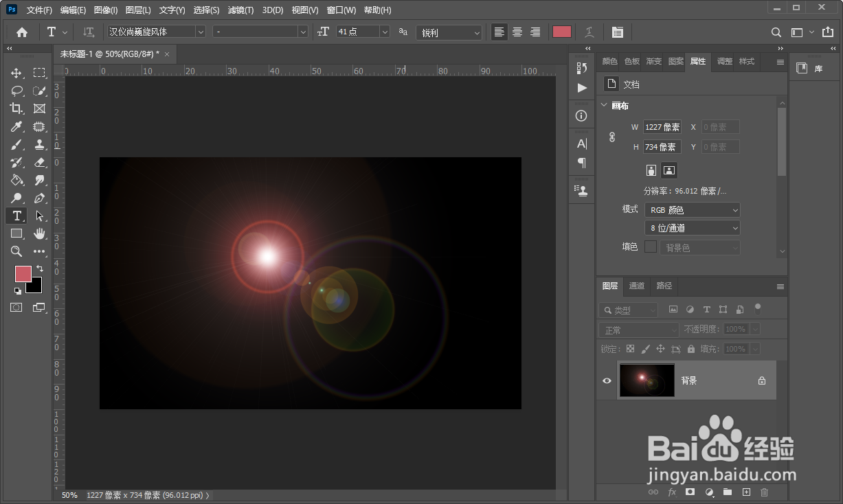Click the Delete layer trash icon
This screenshot has width=843, height=504.
[x=765, y=492]
